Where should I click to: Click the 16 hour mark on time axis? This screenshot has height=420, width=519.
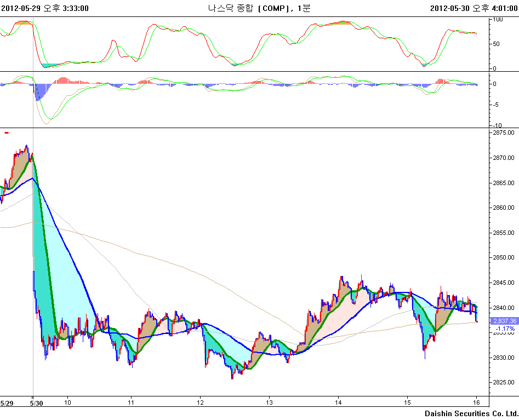(x=477, y=402)
